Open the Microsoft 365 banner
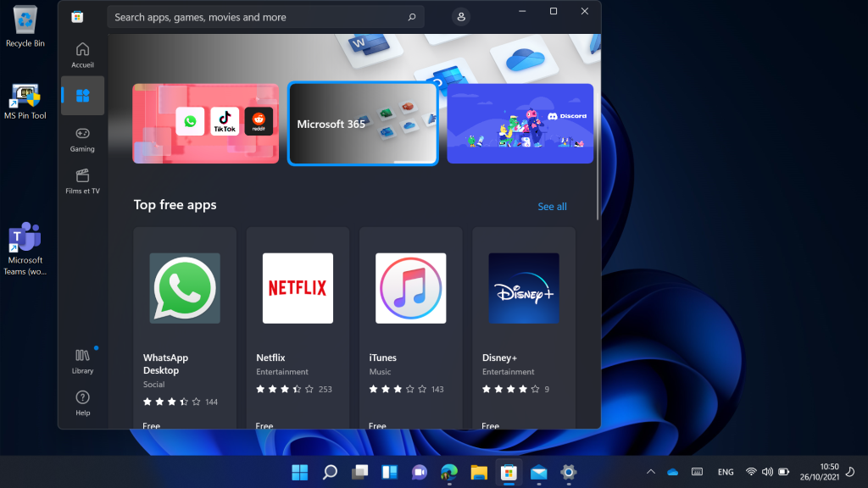Image resolution: width=868 pixels, height=488 pixels. tap(363, 124)
